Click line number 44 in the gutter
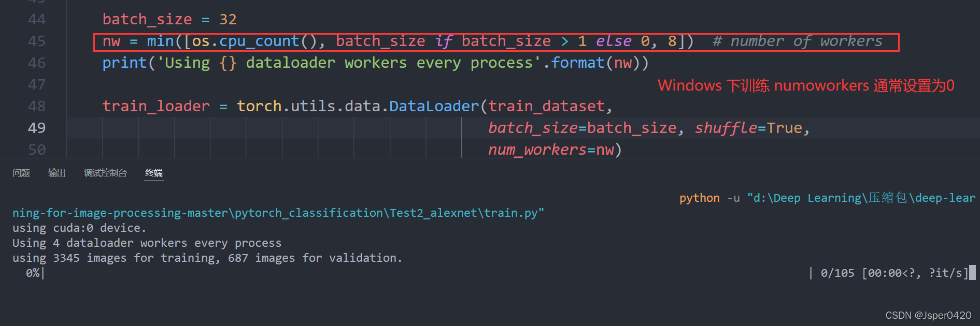This screenshot has width=980, height=326. [x=37, y=20]
